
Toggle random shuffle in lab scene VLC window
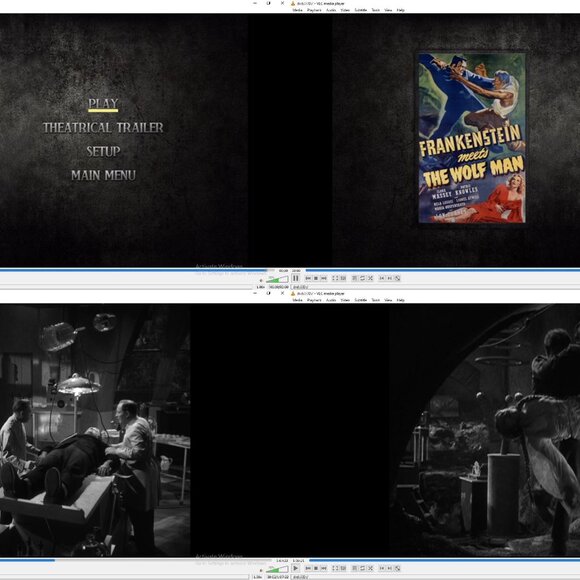pos(370,568)
